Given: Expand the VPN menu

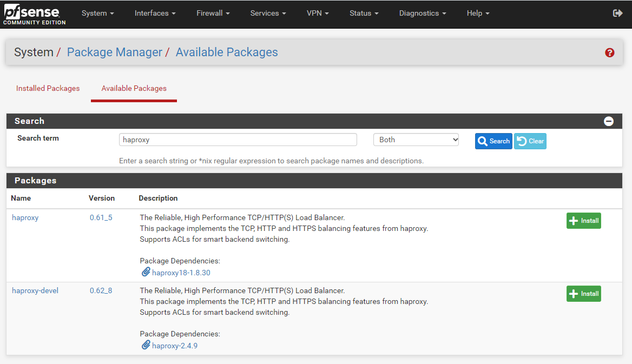Looking at the screenshot, I should (318, 14).
